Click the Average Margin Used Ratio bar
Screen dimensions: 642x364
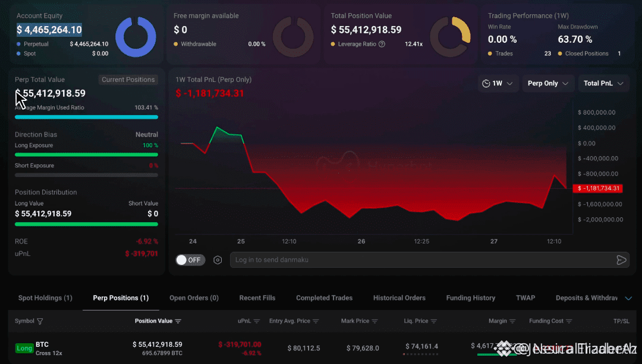pos(86,118)
